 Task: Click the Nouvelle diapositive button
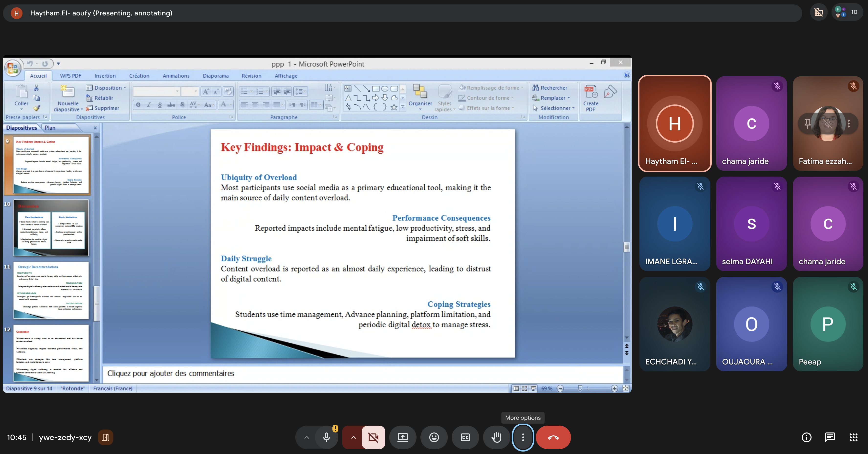pos(68,98)
